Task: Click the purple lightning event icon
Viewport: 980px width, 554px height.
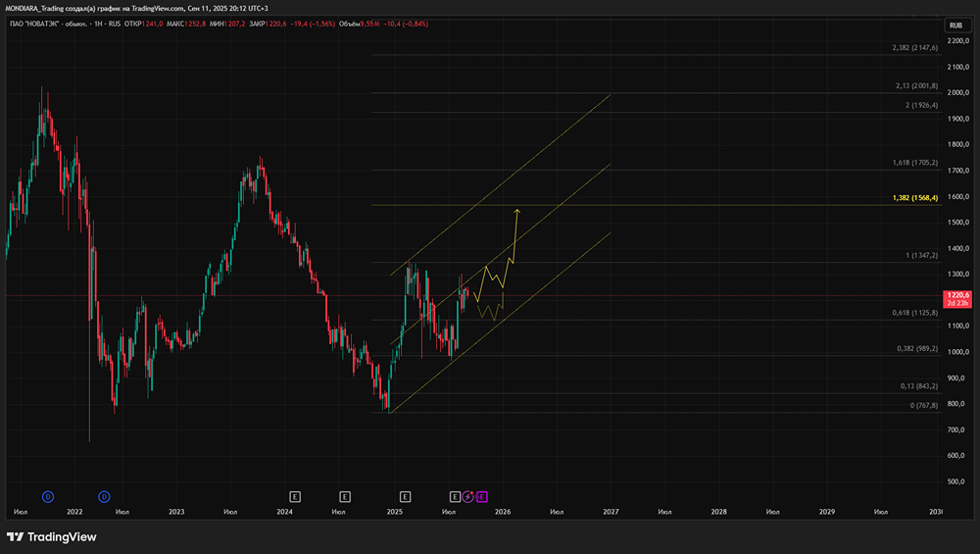Action: pos(468,497)
